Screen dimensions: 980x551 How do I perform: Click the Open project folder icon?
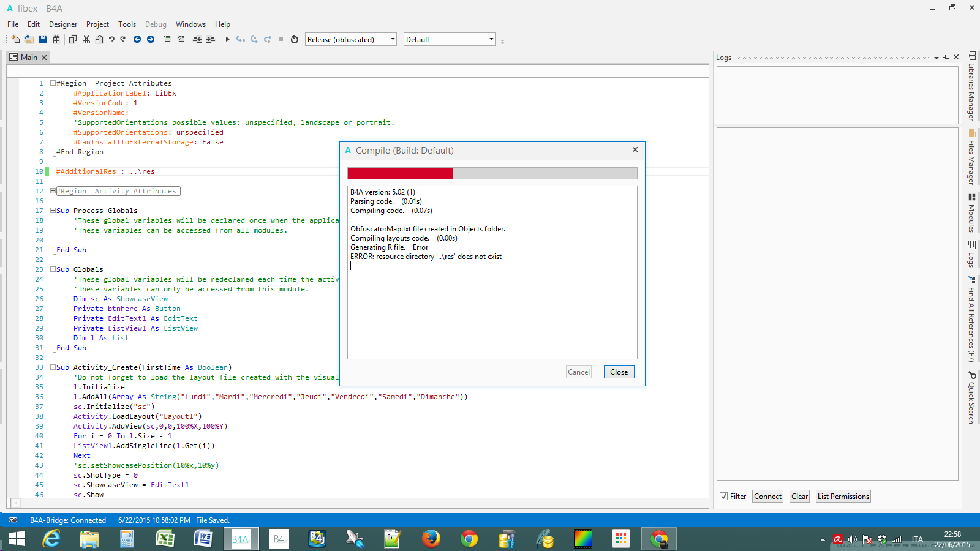(x=29, y=39)
